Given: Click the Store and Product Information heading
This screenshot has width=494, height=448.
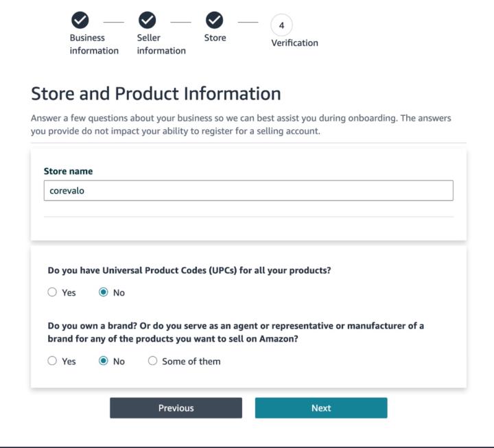Looking at the screenshot, I should pos(156,93).
